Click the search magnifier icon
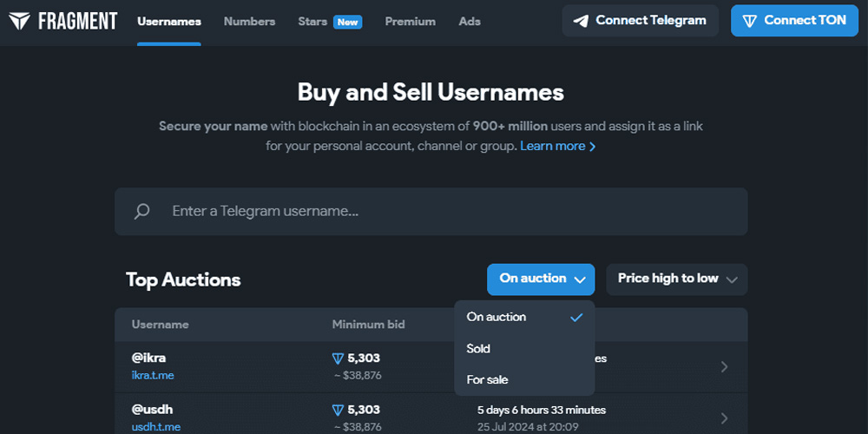868x434 pixels. click(141, 212)
